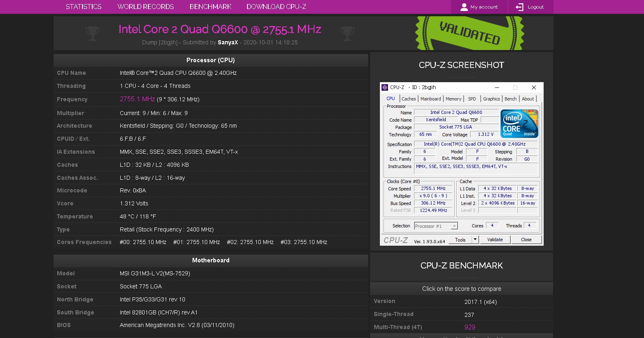Open DOWNLOAD CPU-Z page
Screen dimensions: 644x338
click(x=276, y=7)
